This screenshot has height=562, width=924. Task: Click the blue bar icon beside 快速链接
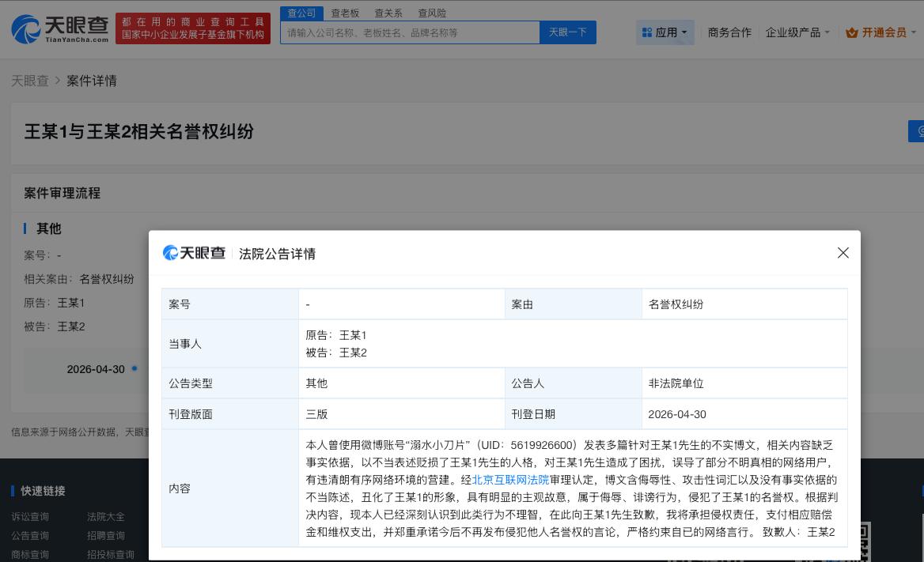pos(11,491)
